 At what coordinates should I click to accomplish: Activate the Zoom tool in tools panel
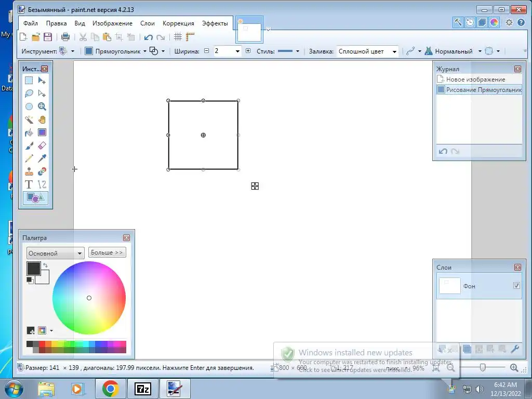coord(42,107)
